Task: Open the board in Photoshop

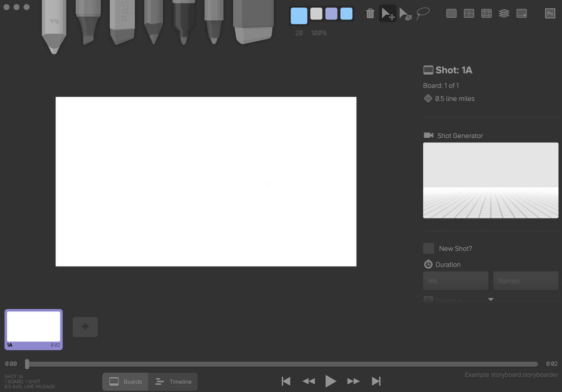Action: click(550, 13)
